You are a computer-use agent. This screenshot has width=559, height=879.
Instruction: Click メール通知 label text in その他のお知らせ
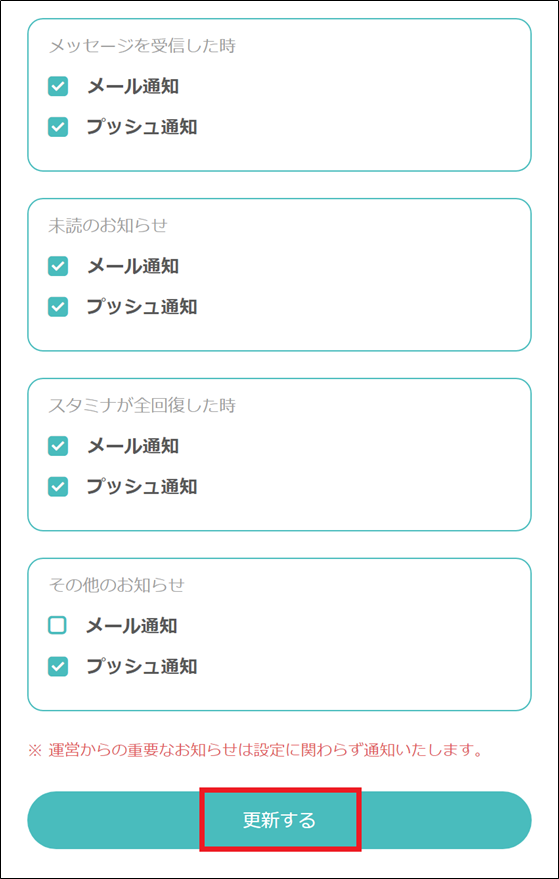click(132, 626)
